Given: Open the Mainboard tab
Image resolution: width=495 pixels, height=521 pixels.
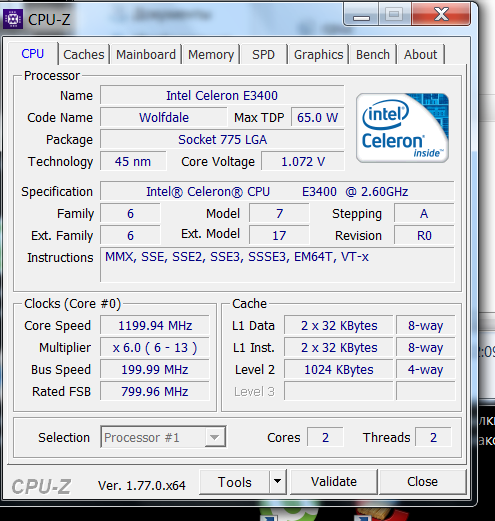Looking at the screenshot, I should [146, 54].
